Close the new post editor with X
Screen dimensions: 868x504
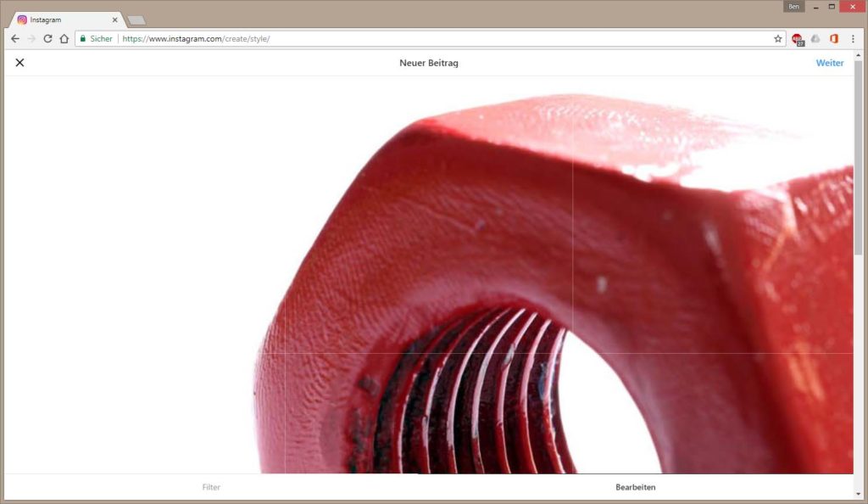pos(20,63)
